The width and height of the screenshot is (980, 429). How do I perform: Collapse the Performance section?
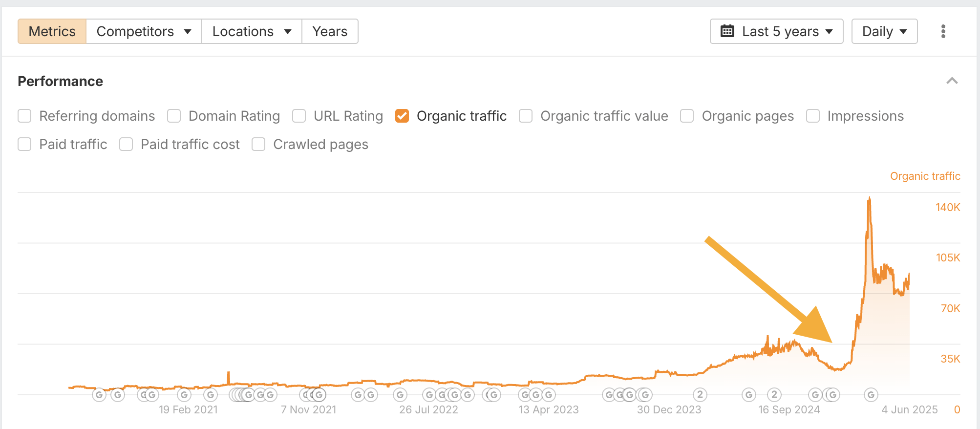(x=952, y=80)
